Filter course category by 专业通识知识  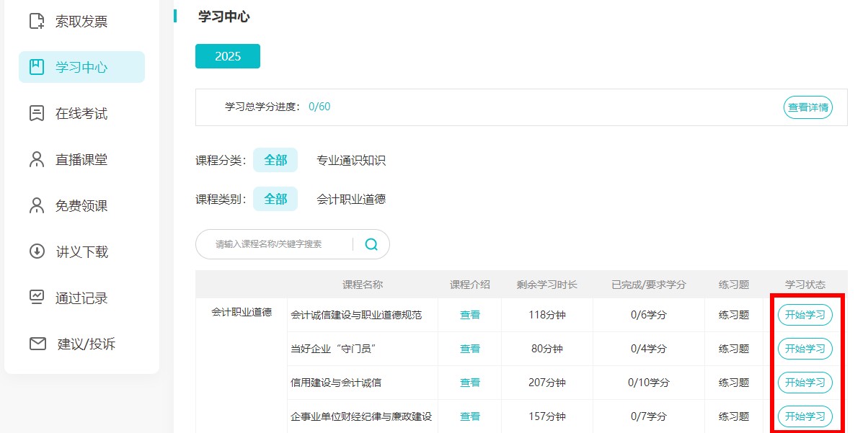click(351, 160)
